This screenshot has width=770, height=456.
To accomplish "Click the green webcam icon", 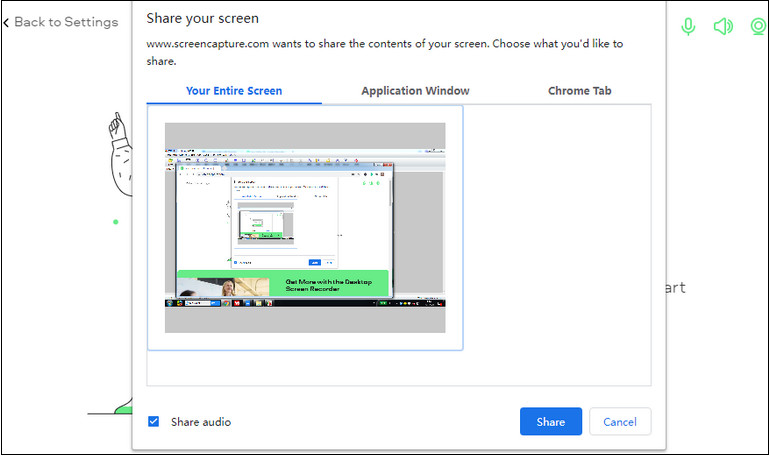I will tap(759, 26).
